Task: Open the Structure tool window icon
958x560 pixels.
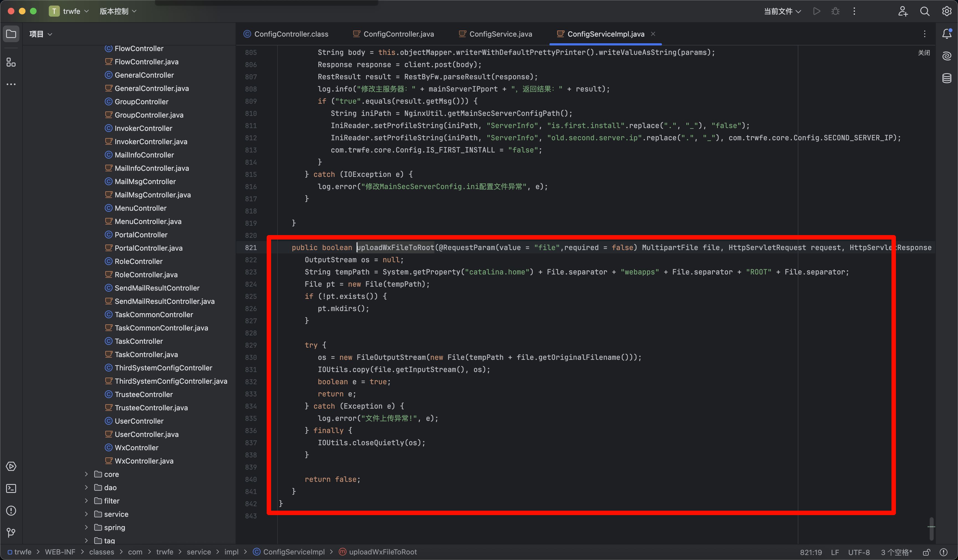Action: pos(11,62)
